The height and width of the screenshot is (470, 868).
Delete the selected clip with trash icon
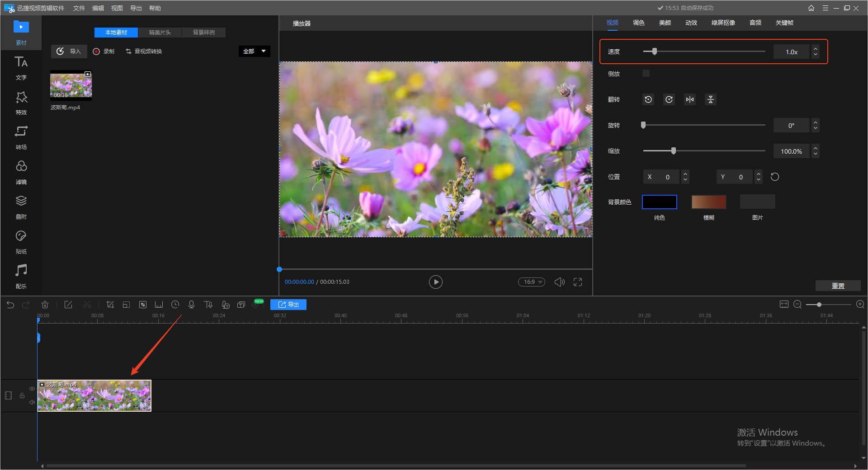45,305
